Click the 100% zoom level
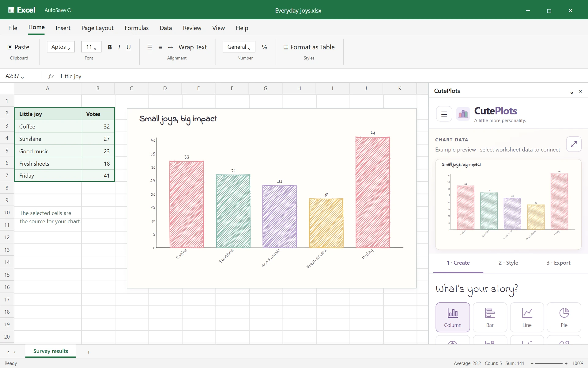The width and height of the screenshot is (588, 368). pyautogui.click(x=578, y=363)
